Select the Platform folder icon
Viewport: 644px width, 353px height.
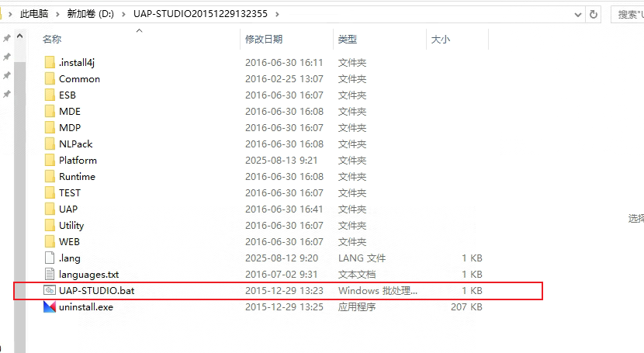click(x=50, y=160)
